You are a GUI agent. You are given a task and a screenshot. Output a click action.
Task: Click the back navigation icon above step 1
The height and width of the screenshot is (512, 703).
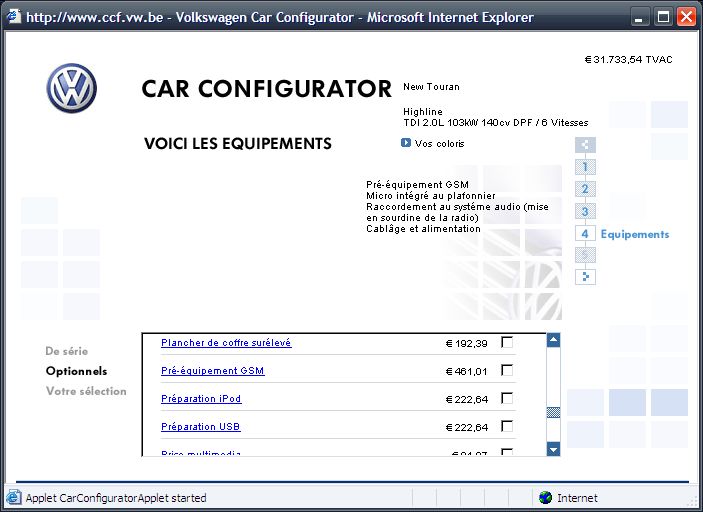coord(585,145)
